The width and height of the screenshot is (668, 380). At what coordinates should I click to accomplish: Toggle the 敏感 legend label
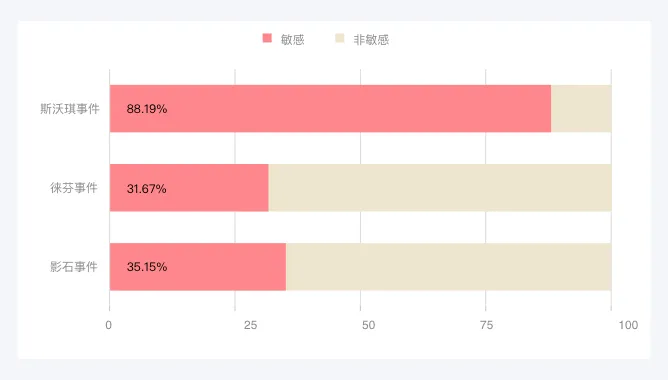pos(292,40)
